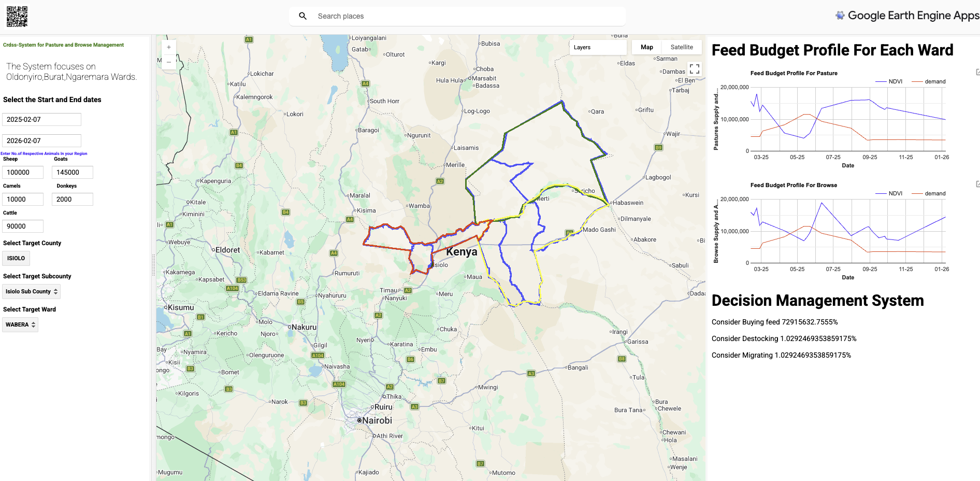Switch to Map view
The image size is (980, 481).
646,47
